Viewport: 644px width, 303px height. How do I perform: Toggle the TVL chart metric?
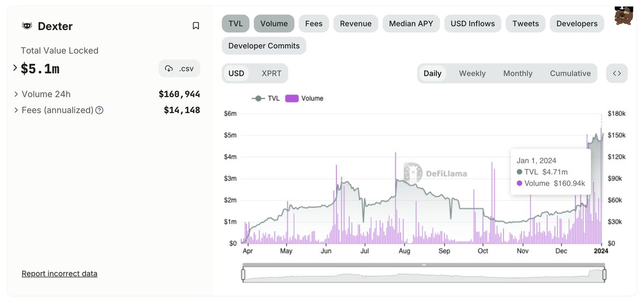[236, 24]
